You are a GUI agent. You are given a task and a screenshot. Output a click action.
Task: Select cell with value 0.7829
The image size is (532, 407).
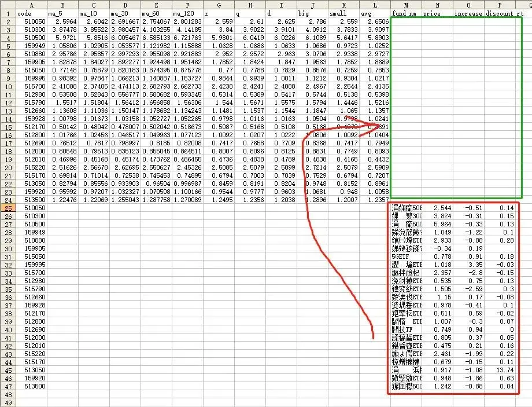(281, 70)
